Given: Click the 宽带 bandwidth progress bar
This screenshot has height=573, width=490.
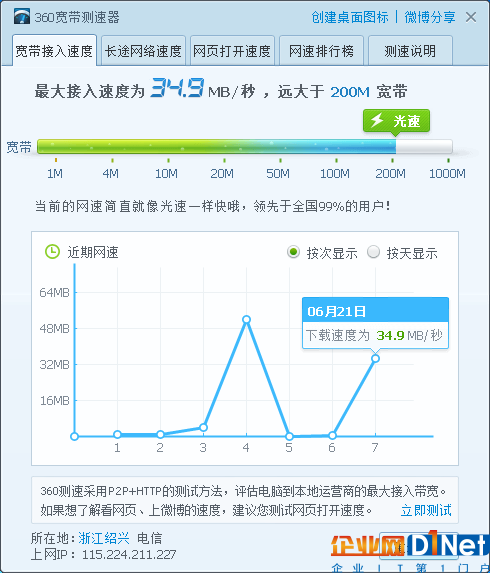Looking at the screenshot, I should point(245,147).
